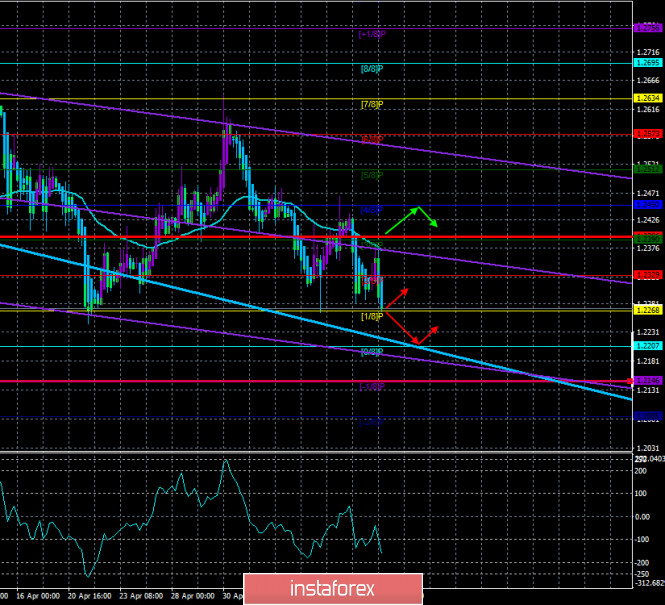Screen dimensions: 665x605
Task: Select the 1.2616 price axis value
Action: pyautogui.click(x=648, y=109)
